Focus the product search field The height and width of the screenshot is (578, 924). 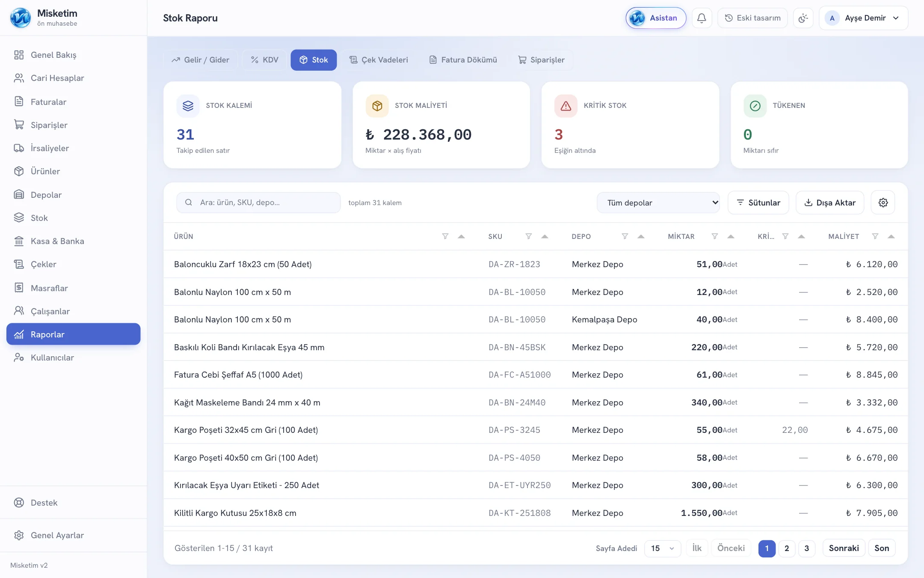(x=258, y=203)
